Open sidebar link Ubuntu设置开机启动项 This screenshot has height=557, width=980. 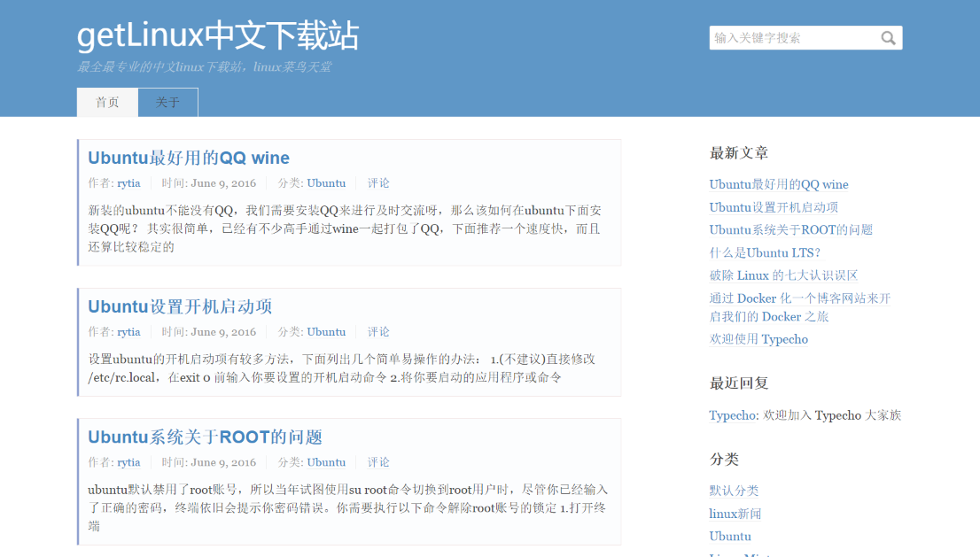[x=774, y=207]
